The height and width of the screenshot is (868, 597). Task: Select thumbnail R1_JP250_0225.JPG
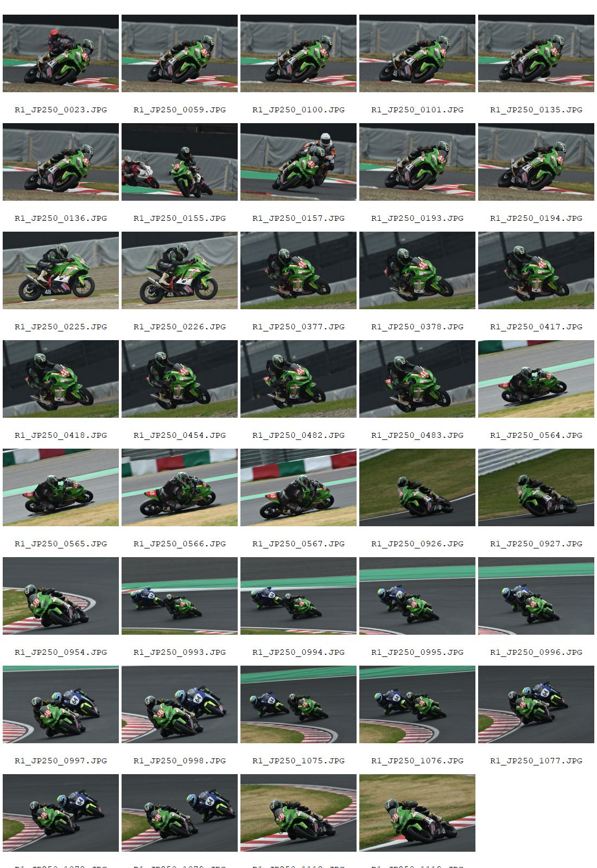click(61, 270)
